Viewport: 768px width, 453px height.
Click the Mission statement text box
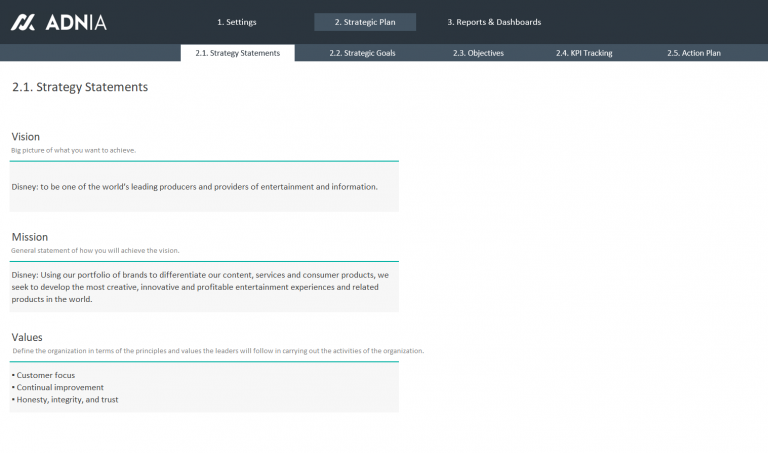click(204, 287)
